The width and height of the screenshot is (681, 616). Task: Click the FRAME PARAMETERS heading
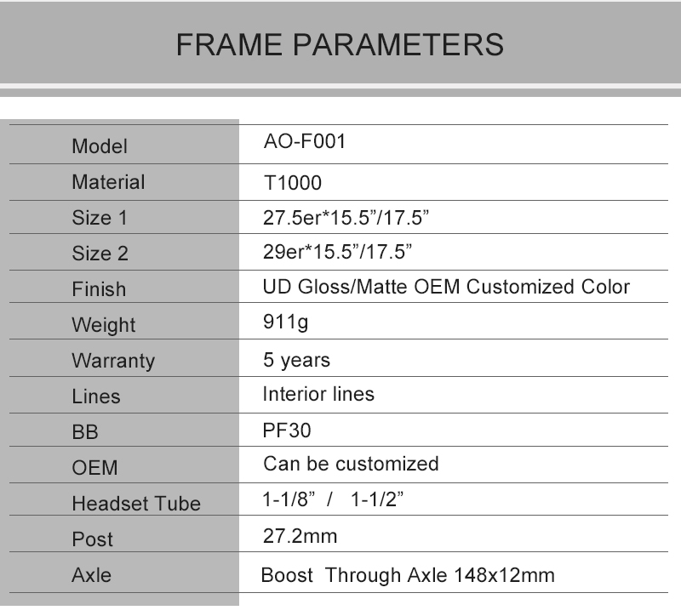point(340,44)
